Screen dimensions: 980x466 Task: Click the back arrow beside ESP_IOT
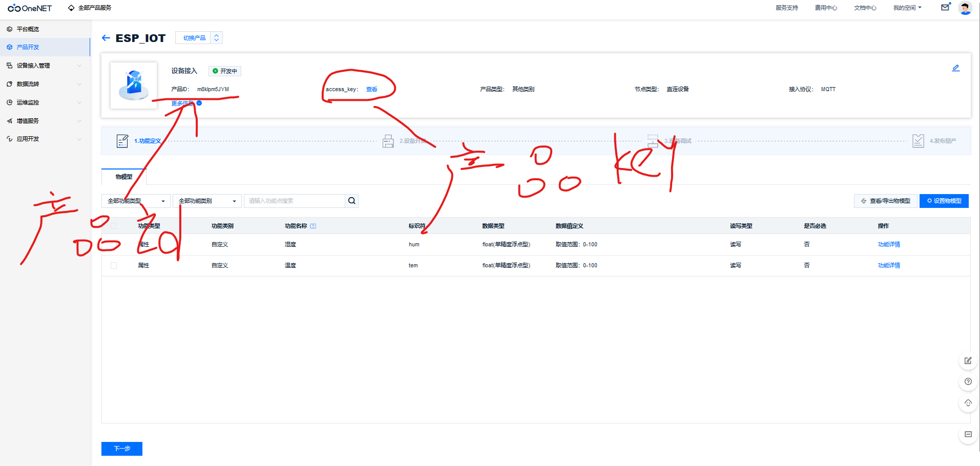[106, 38]
